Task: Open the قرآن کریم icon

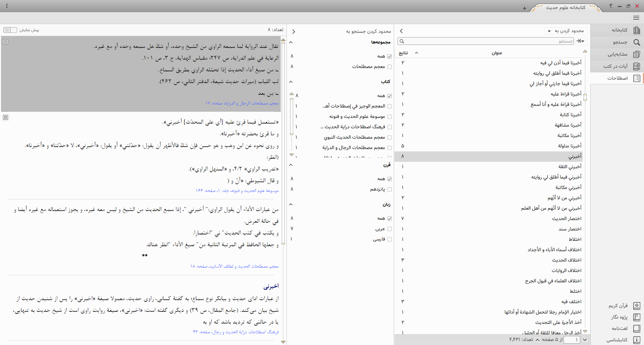Action: pyautogui.click(x=636, y=306)
